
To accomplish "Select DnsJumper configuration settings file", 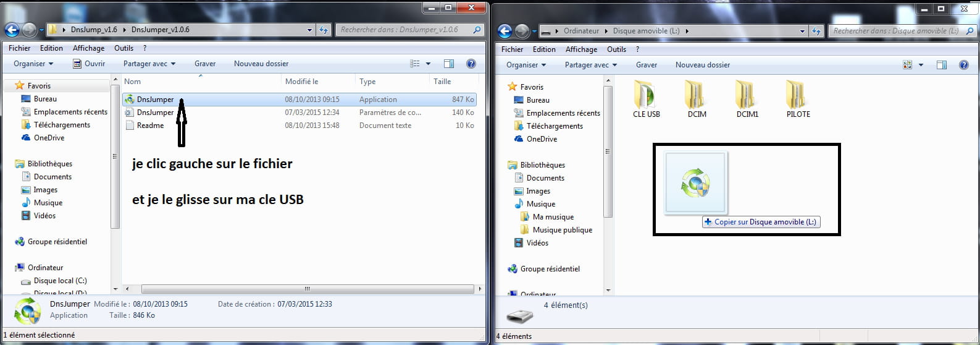I will coord(299,113).
